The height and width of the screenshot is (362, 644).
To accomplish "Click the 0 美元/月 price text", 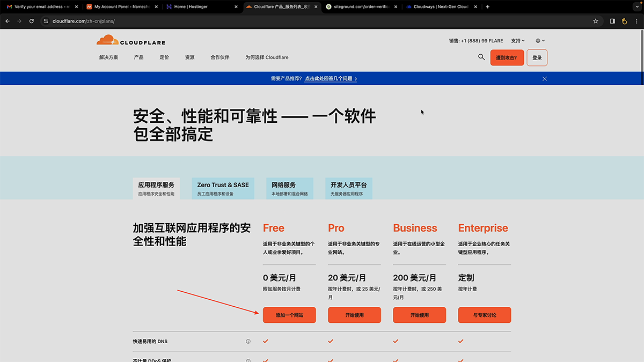I will 280,278.
